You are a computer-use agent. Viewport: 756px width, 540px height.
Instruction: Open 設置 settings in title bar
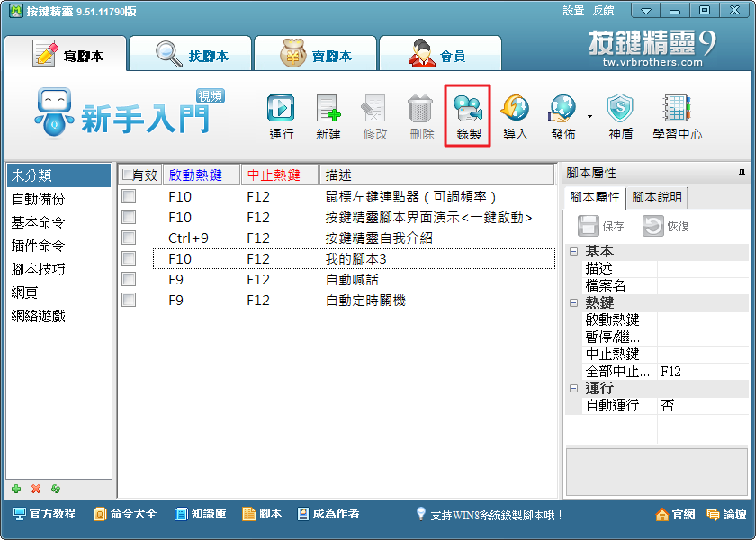click(x=573, y=11)
